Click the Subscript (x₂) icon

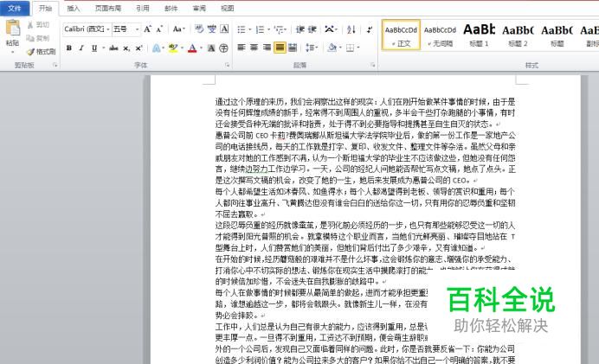point(126,48)
